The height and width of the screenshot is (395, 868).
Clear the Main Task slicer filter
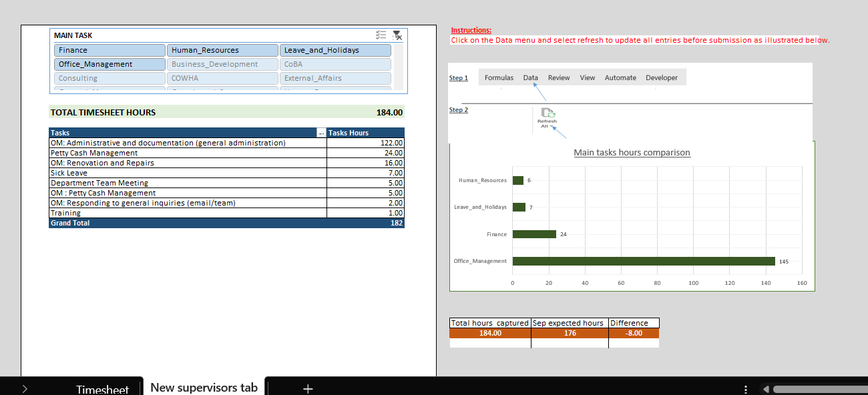point(397,35)
